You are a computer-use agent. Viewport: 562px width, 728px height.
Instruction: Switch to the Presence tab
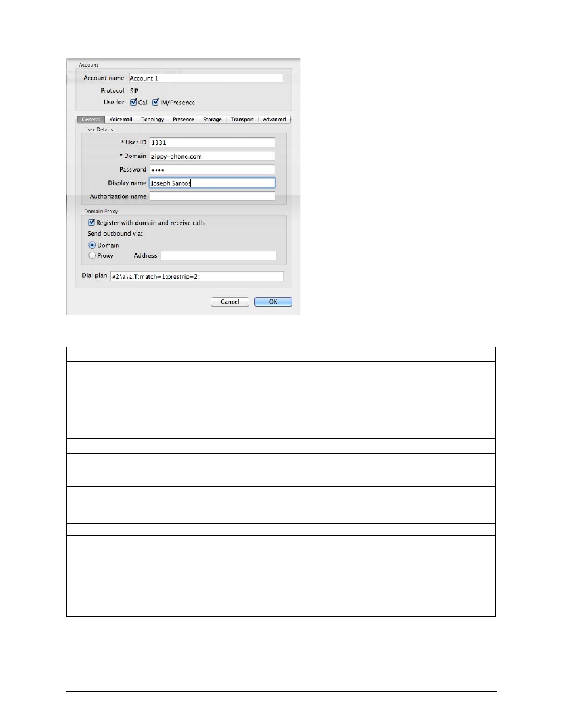click(x=183, y=119)
